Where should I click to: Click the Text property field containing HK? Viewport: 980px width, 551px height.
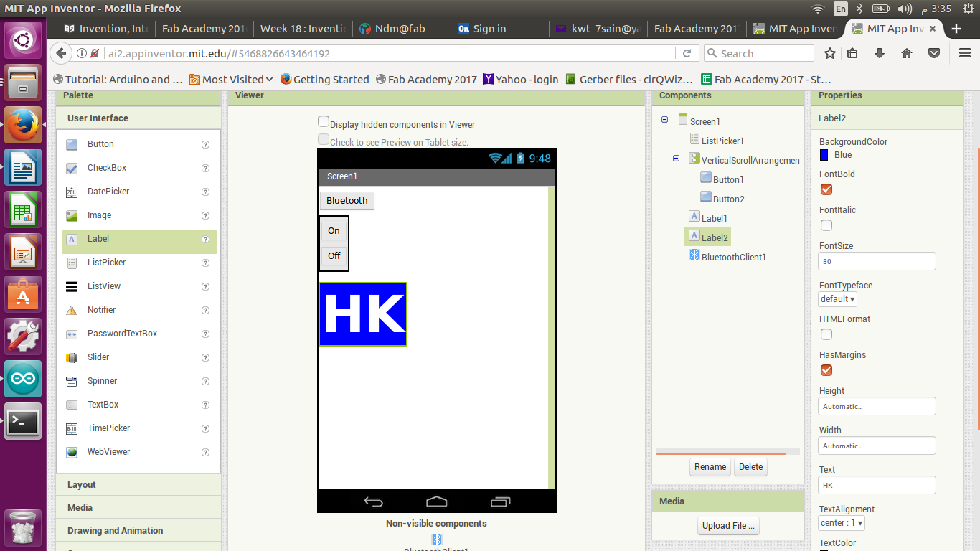(x=877, y=485)
